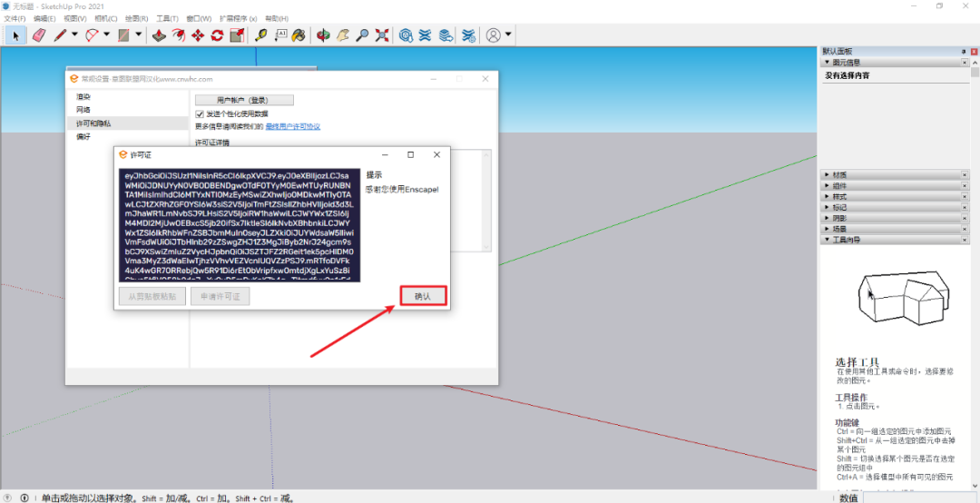
Task: Toggle 发送个性化使用数据 checkbox
Action: coord(200,113)
